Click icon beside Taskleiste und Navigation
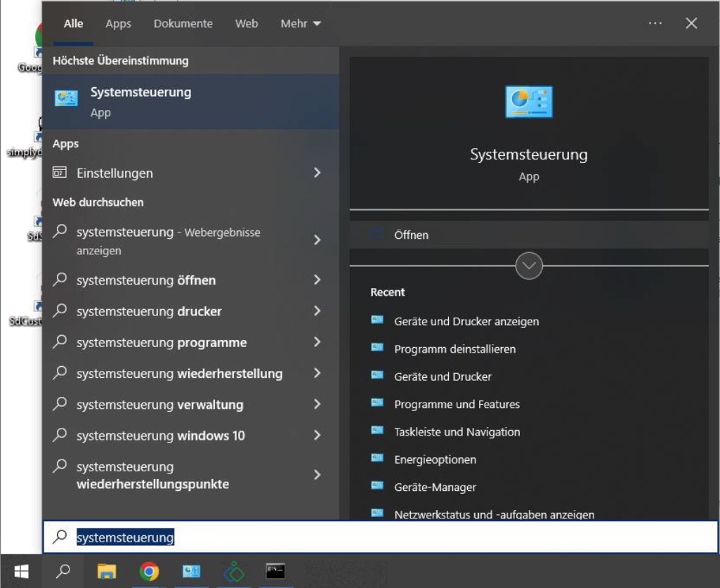This screenshot has height=588, width=720. [x=377, y=431]
